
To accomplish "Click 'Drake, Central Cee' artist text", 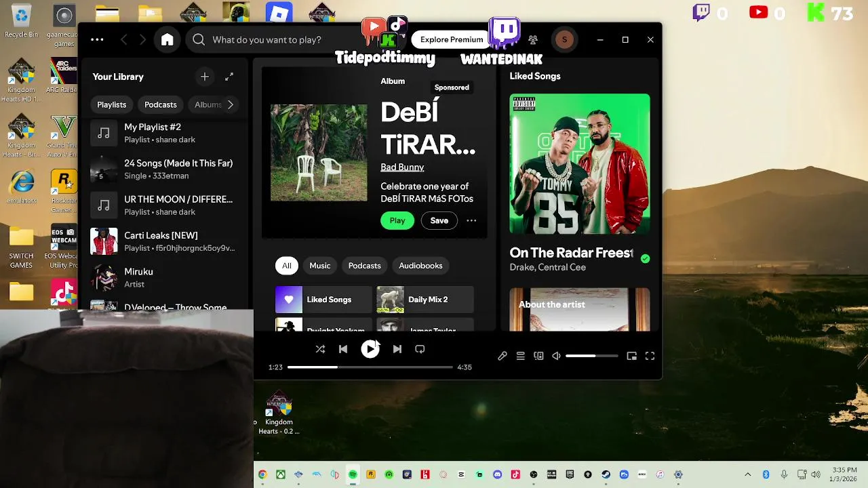I will (x=547, y=267).
